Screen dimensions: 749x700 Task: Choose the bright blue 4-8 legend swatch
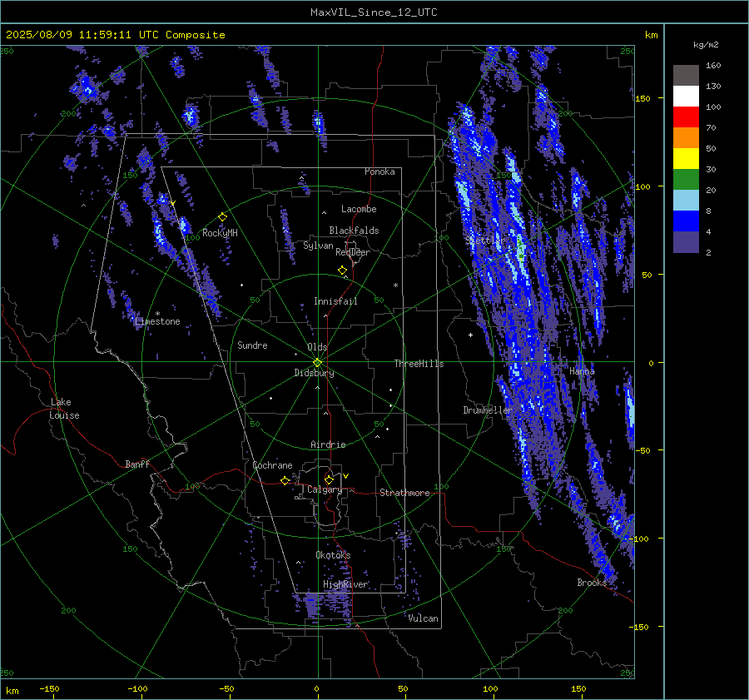[686, 221]
